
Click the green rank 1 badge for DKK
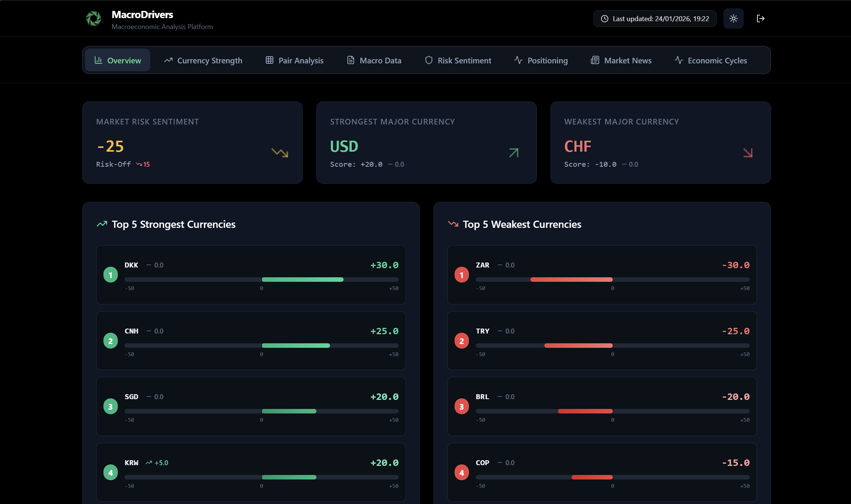(x=111, y=275)
